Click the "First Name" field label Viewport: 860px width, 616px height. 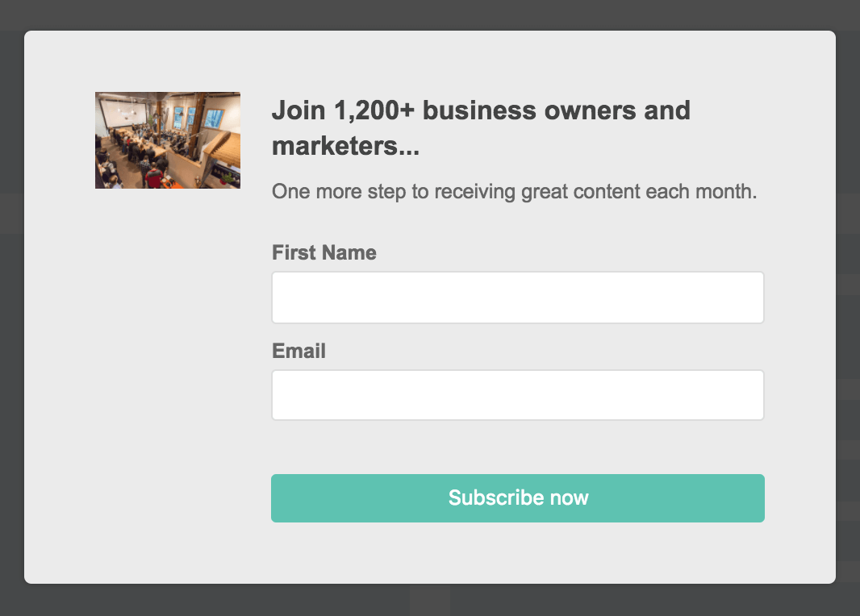(x=324, y=253)
